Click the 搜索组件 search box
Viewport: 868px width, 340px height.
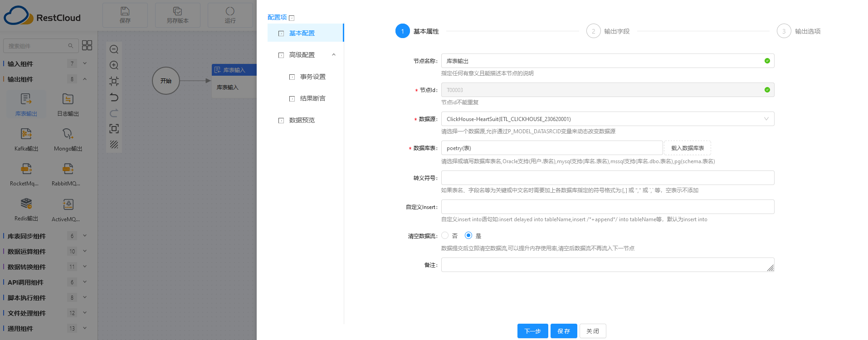click(x=40, y=46)
